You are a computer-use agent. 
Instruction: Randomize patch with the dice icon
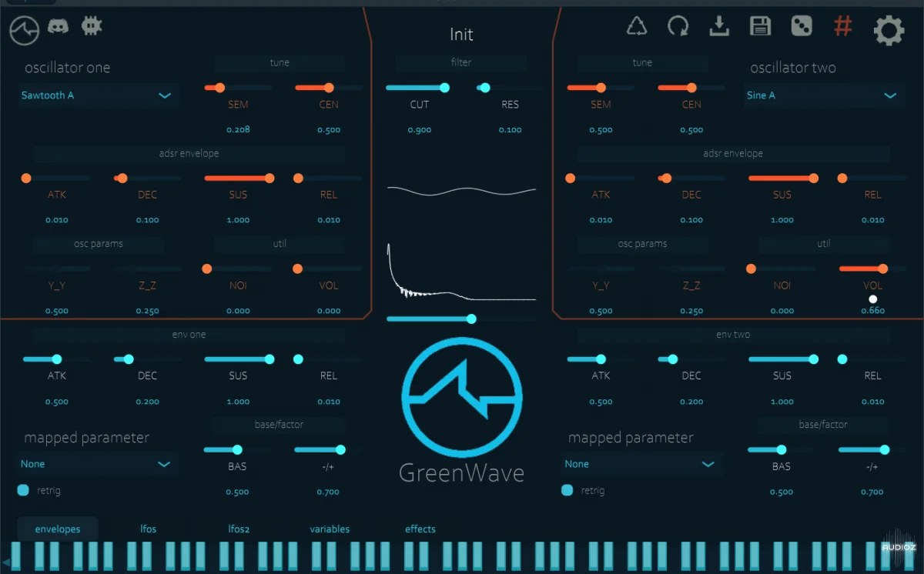click(x=802, y=26)
